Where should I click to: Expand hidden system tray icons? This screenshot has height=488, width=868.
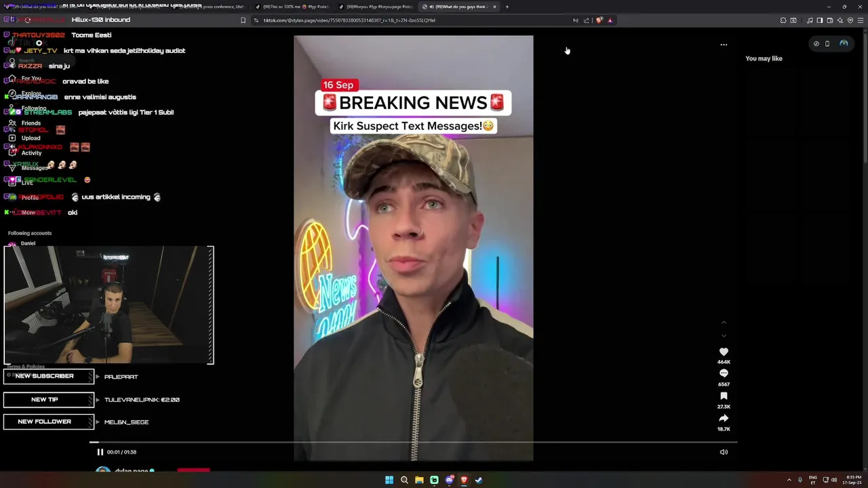pyautogui.click(x=789, y=480)
